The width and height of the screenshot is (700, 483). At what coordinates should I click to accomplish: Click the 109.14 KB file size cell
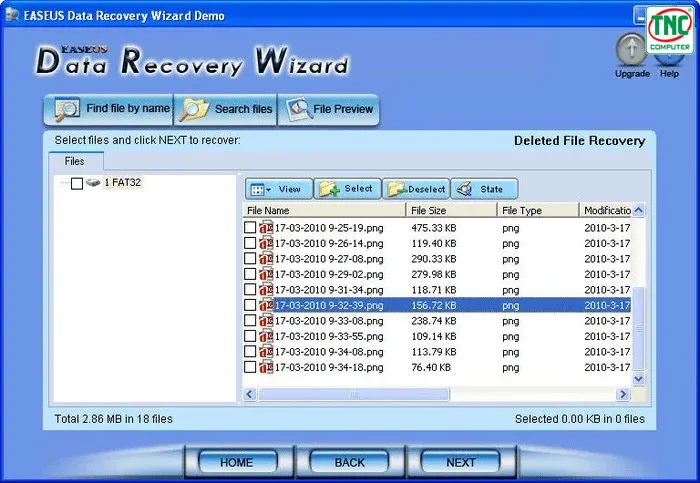click(x=433, y=337)
